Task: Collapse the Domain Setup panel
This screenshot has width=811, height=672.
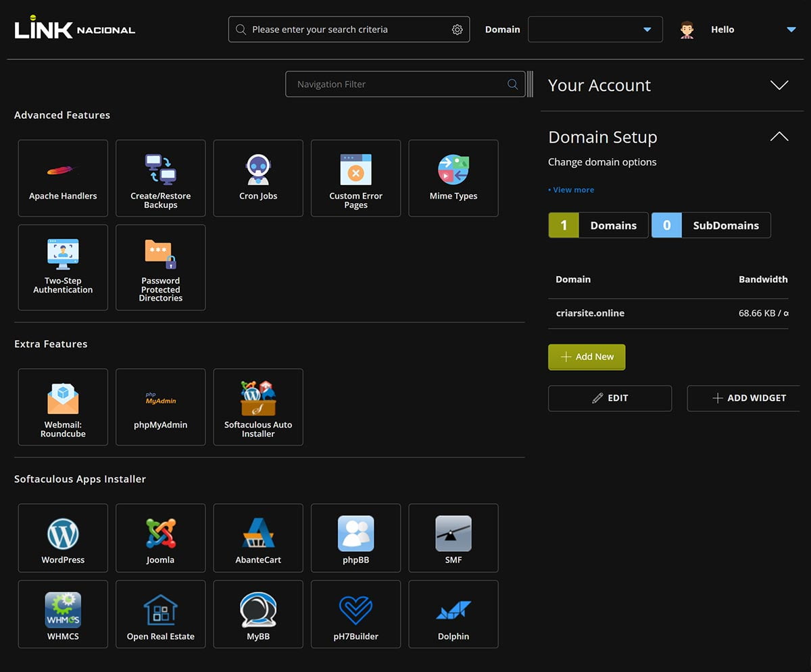Action: click(x=779, y=137)
